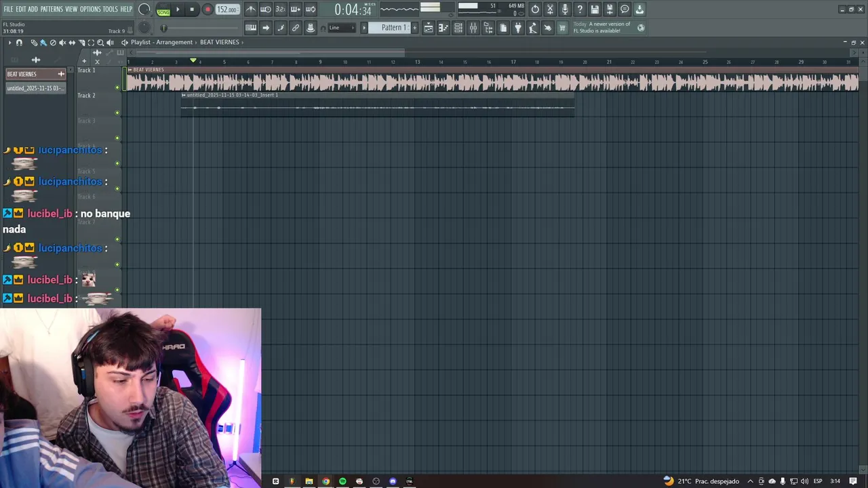Select the Paint brush tool

(x=43, y=42)
